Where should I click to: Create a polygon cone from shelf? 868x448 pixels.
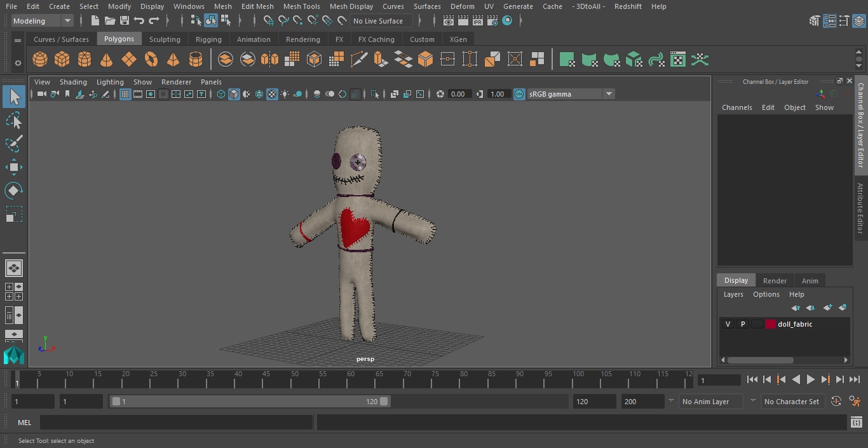[107, 60]
